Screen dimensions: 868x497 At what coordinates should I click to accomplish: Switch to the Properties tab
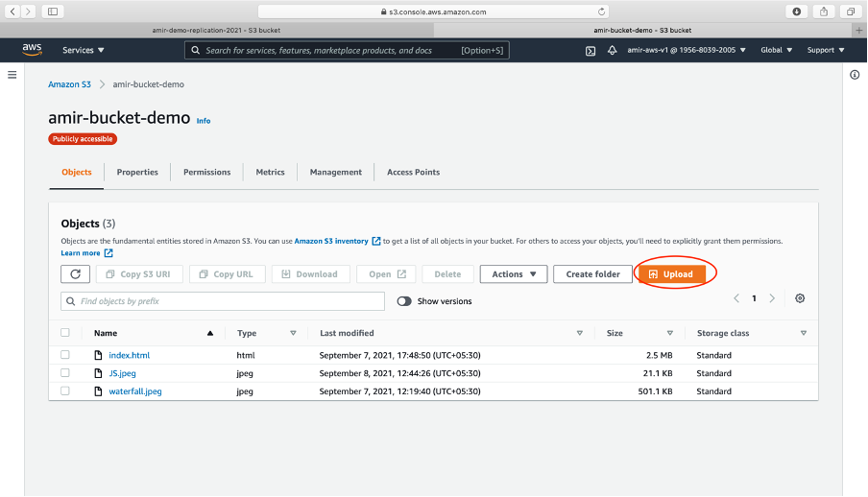pos(137,172)
